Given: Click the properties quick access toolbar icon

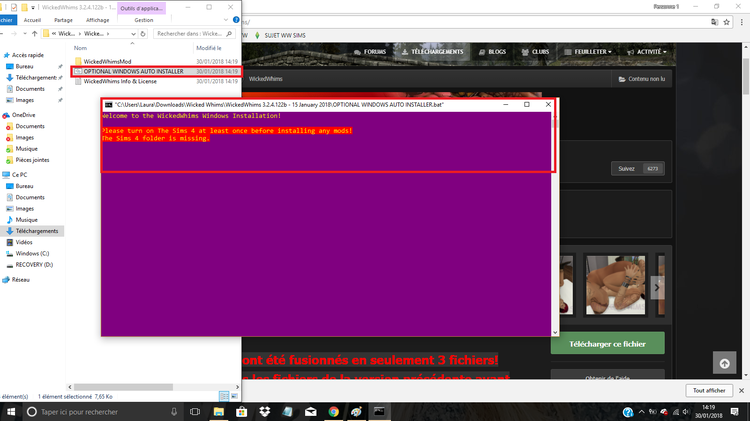Looking at the screenshot, I should (14, 7).
